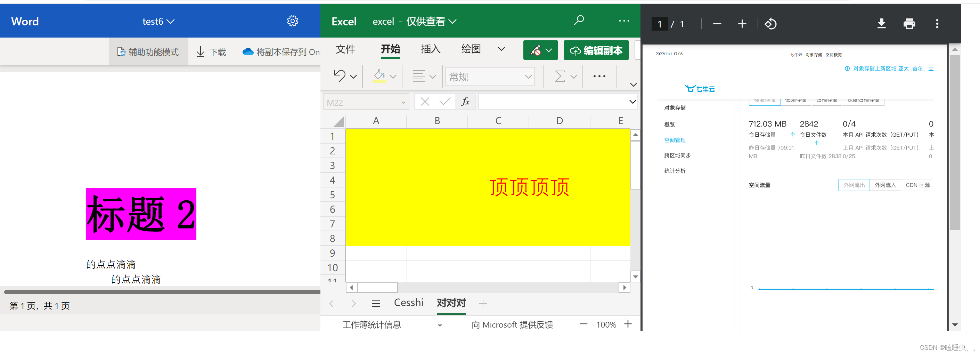Switch to the Cesshi sheet tab
The image size is (980, 354).
tap(409, 303)
